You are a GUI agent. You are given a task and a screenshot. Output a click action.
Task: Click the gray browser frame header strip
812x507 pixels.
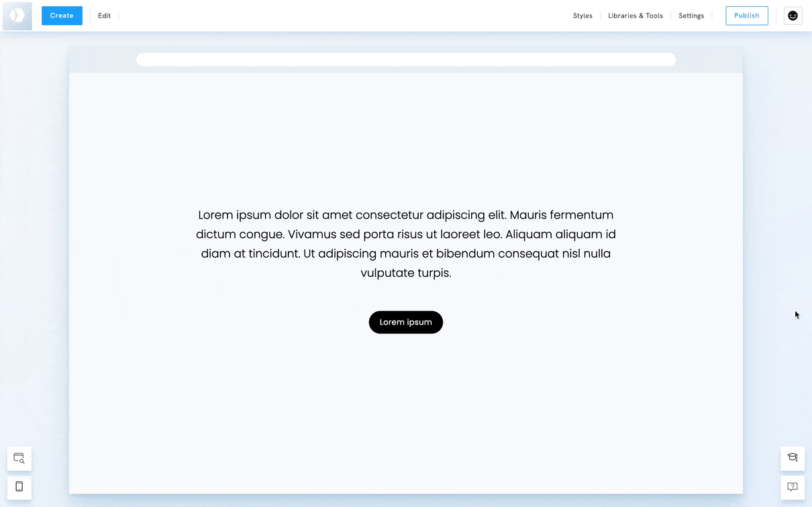point(102,60)
